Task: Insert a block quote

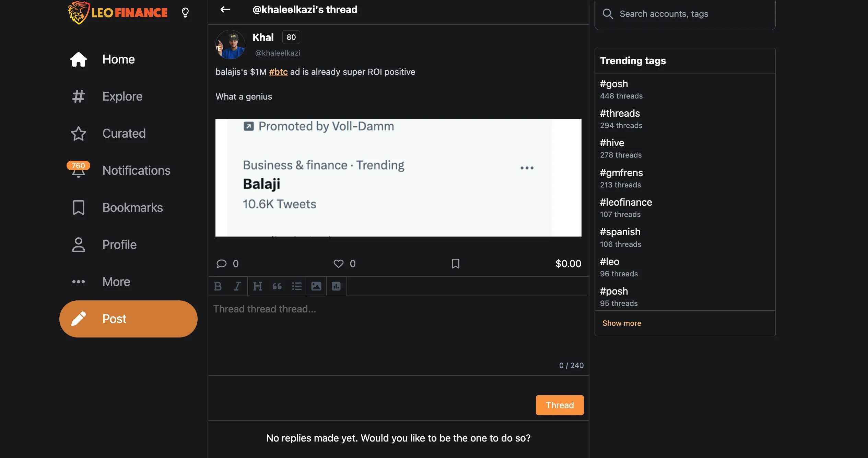Action: click(x=277, y=286)
